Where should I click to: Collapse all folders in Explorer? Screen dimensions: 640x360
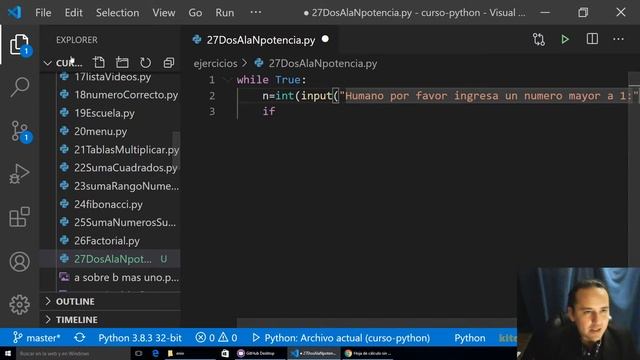[x=169, y=63]
